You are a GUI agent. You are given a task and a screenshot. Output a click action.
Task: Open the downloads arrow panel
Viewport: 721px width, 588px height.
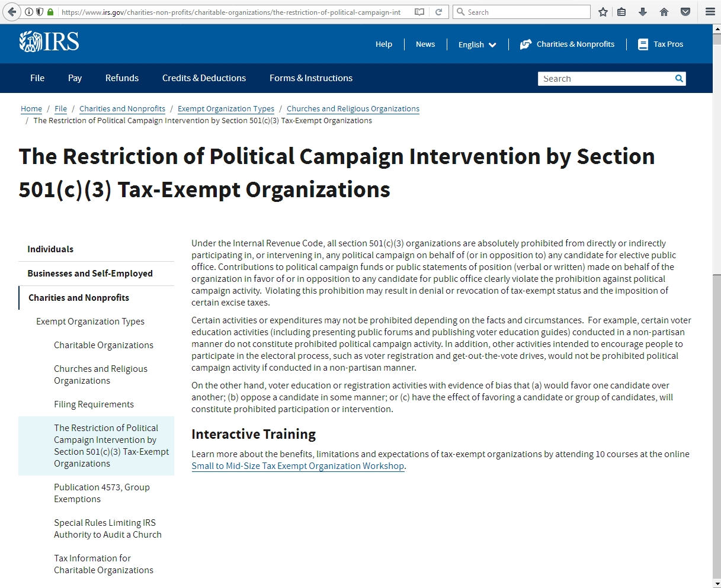(x=643, y=12)
